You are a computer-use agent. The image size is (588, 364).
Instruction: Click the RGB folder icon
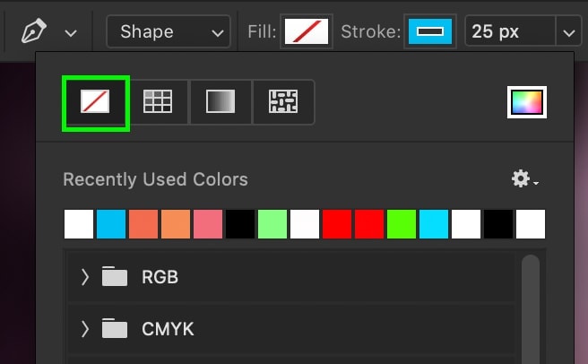point(115,276)
